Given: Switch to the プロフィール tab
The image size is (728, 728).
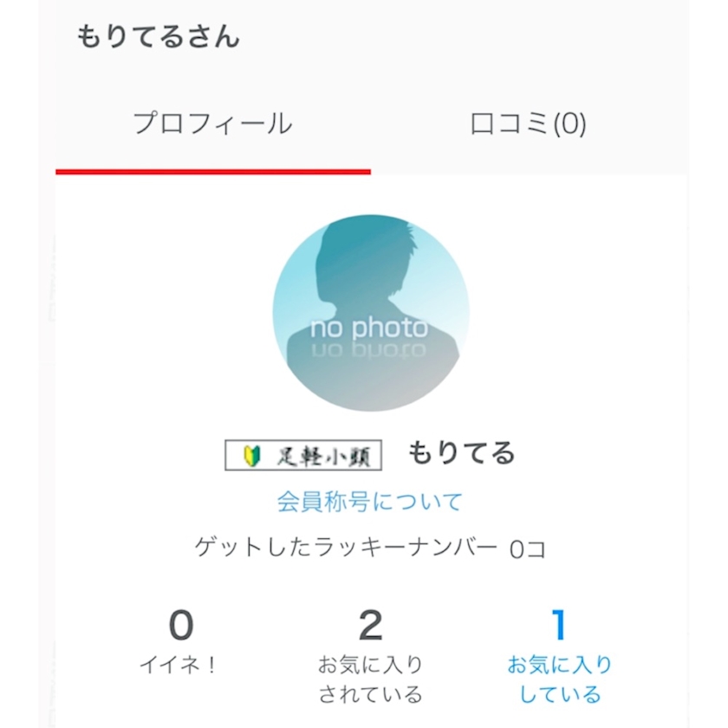Looking at the screenshot, I should tap(212, 124).
